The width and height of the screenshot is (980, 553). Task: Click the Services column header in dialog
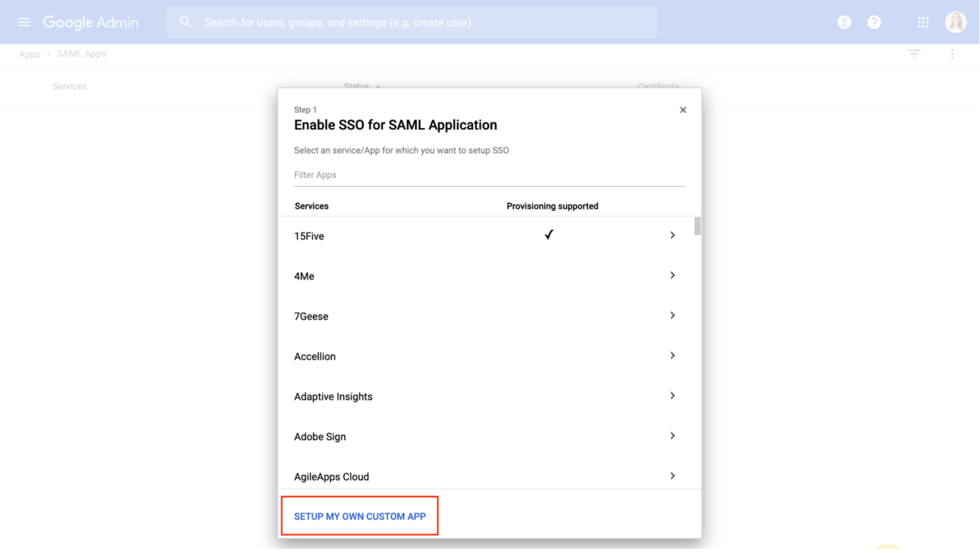(x=312, y=207)
